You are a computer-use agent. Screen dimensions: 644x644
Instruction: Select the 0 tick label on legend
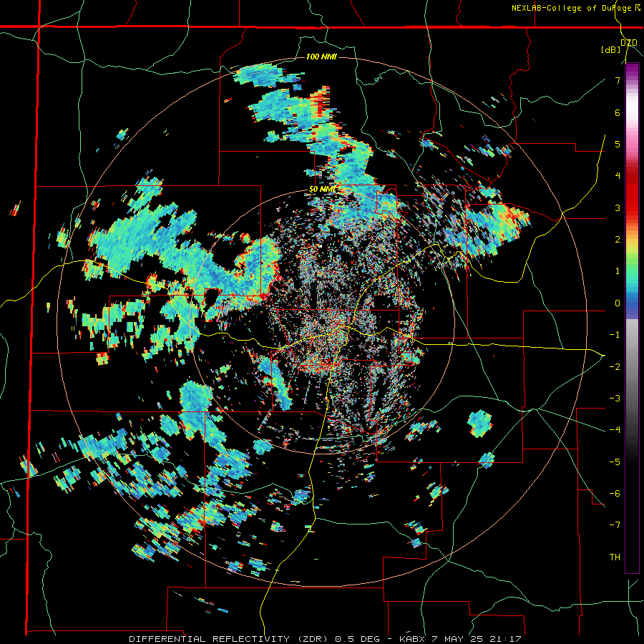click(618, 303)
